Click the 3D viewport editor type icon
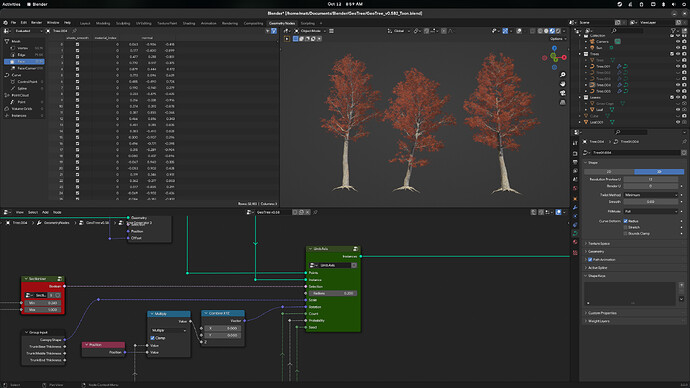The height and width of the screenshot is (388, 690). click(286, 31)
